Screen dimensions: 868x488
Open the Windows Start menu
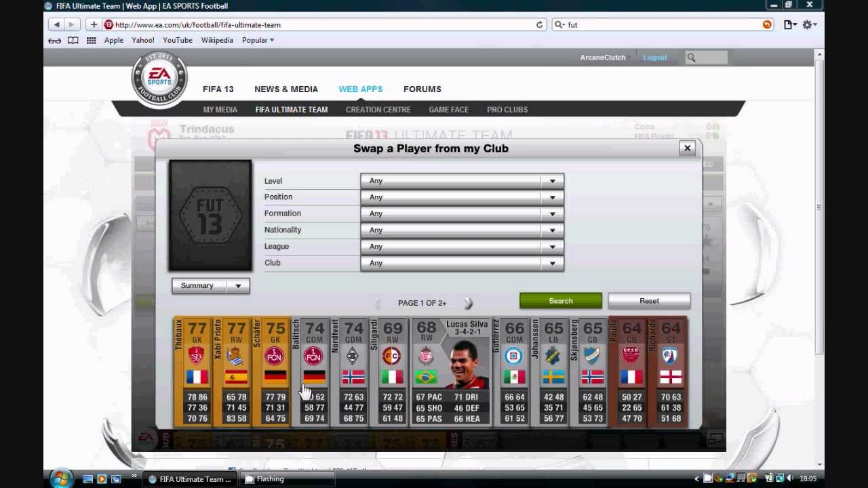tap(60, 479)
